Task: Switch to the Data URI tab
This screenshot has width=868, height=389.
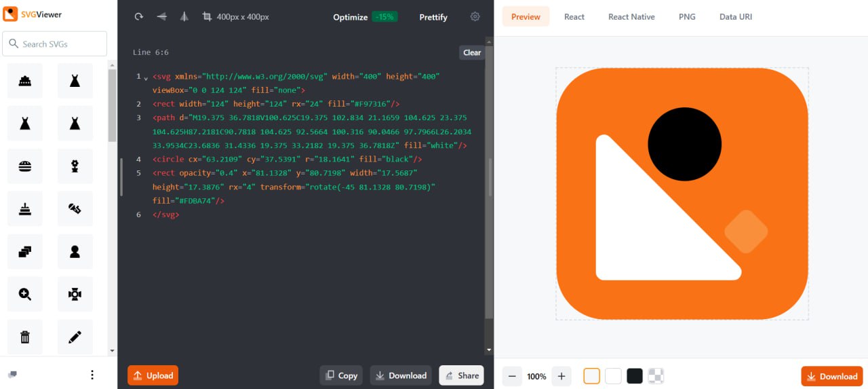Action: pyautogui.click(x=735, y=17)
